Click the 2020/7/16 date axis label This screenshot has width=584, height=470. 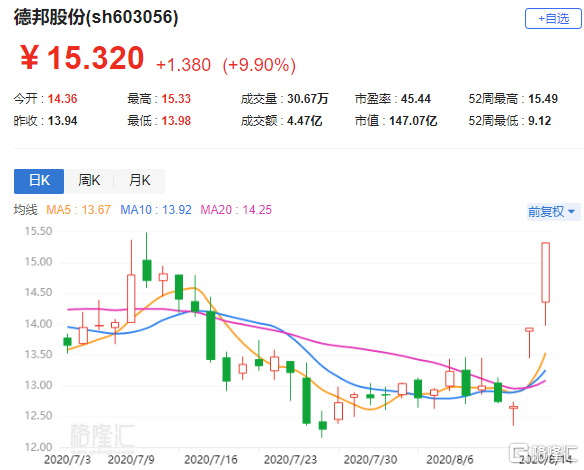click(x=211, y=460)
